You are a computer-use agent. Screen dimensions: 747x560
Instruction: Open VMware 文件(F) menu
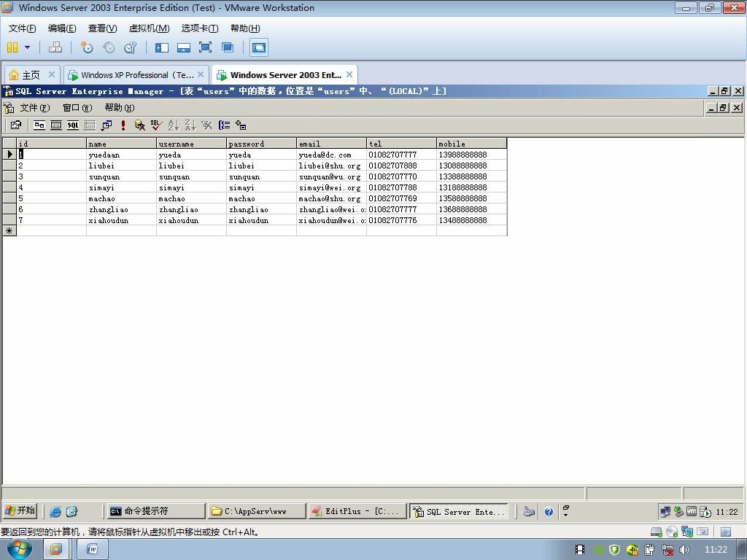[23, 28]
